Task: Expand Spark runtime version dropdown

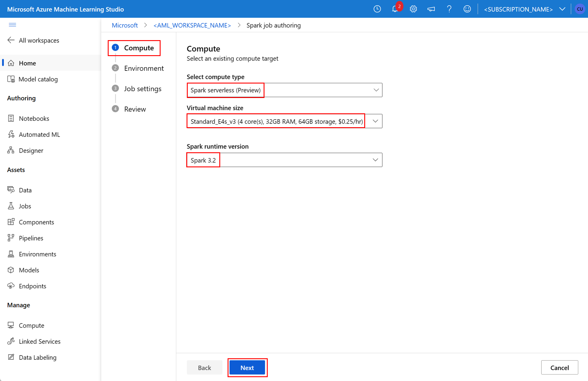Action: click(375, 160)
